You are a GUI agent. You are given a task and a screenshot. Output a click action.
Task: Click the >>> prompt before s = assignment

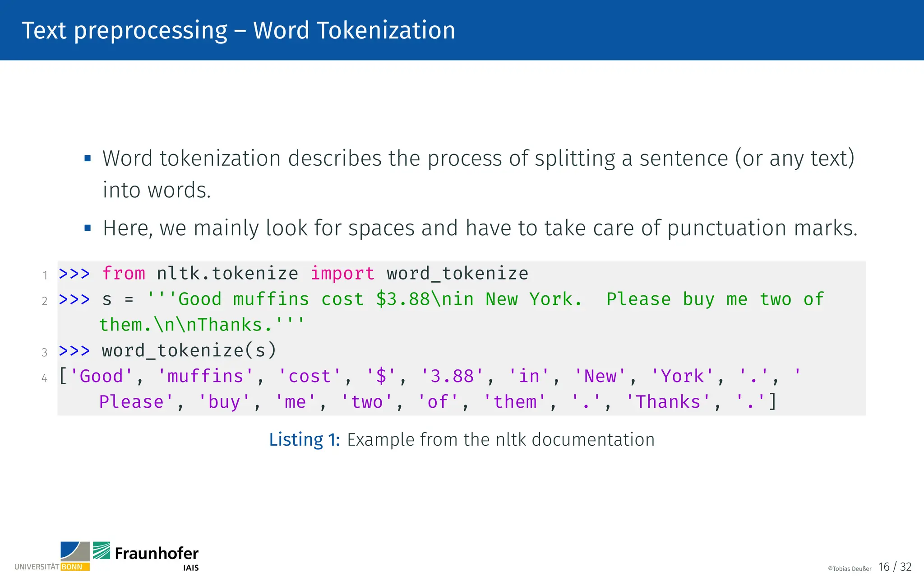74,299
